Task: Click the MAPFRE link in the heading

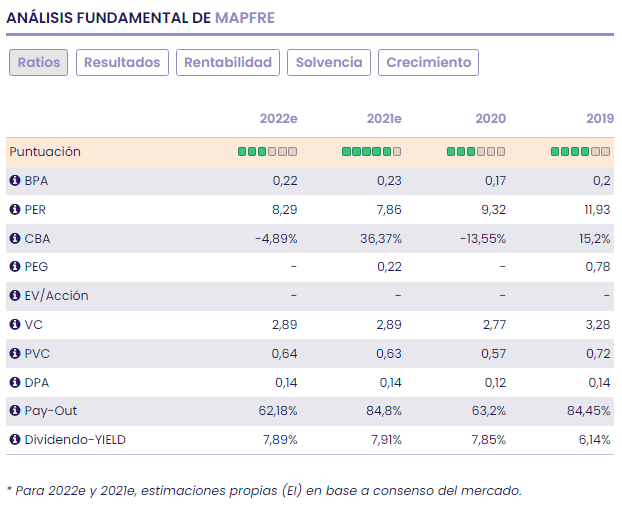Action: [x=245, y=18]
